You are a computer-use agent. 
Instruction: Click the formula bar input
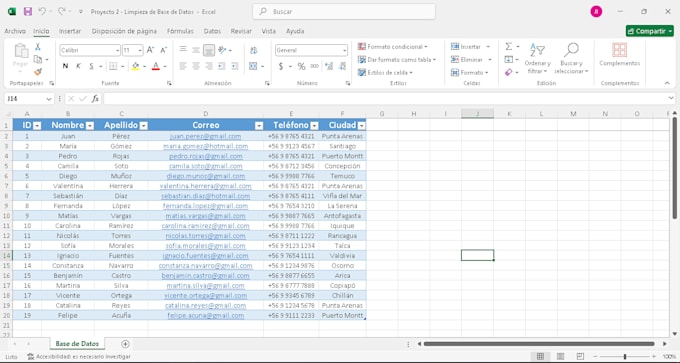[386, 99]
